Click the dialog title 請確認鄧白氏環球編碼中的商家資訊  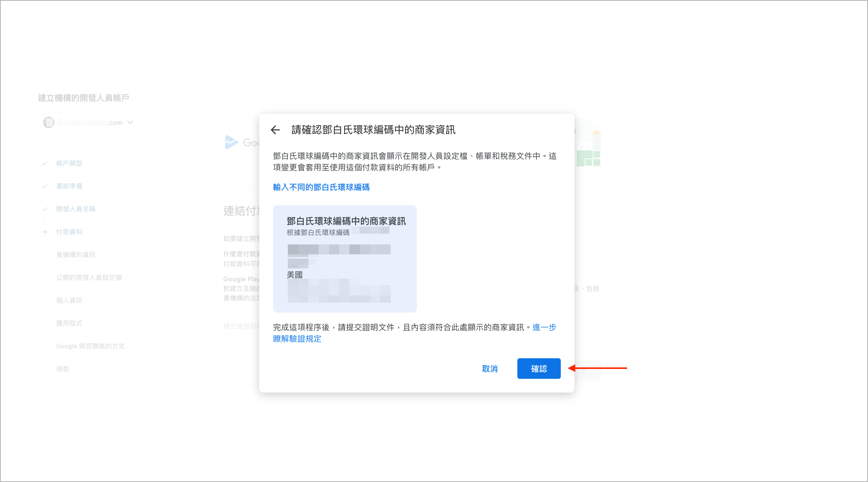373,130
